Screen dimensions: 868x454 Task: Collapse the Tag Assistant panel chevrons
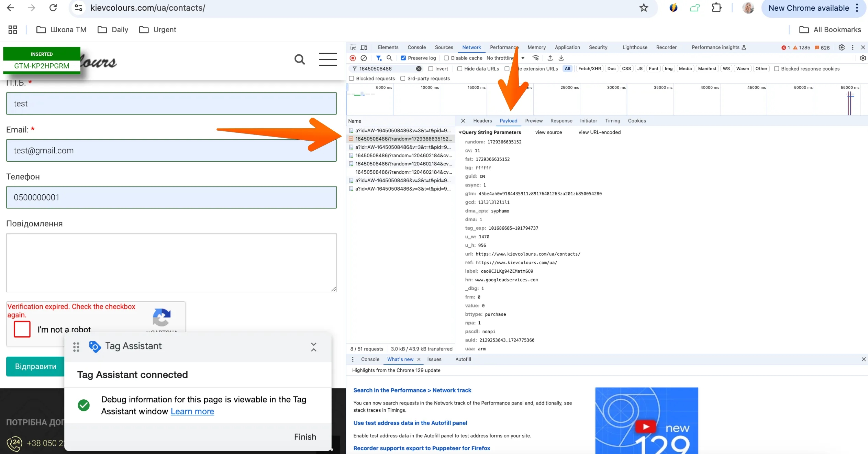click(x=313, y=347)
